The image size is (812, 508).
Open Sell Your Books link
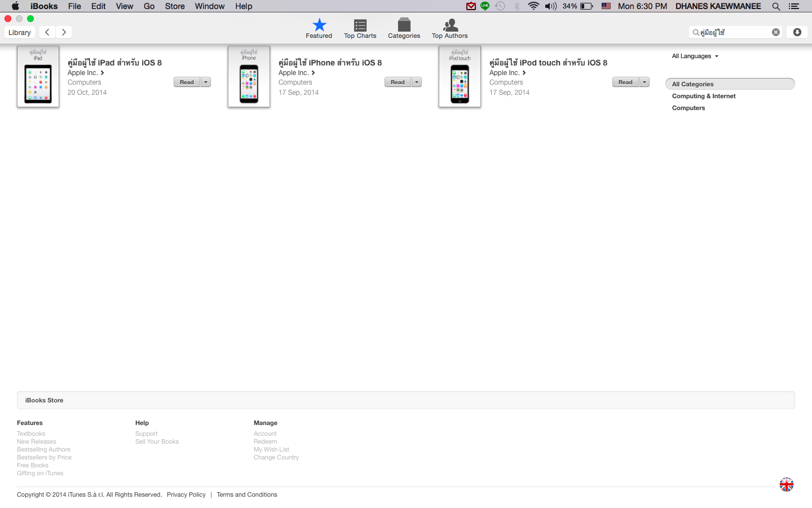pos(157,441)
